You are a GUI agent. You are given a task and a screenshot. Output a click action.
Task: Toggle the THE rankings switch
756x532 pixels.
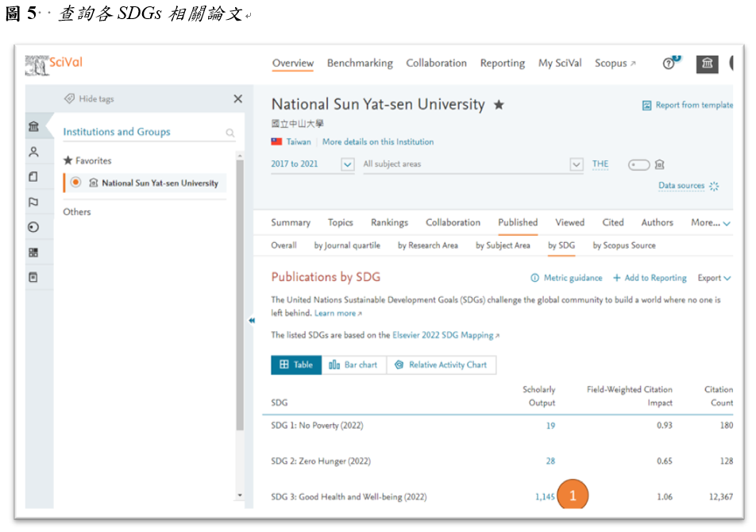(x=638, y=165)
